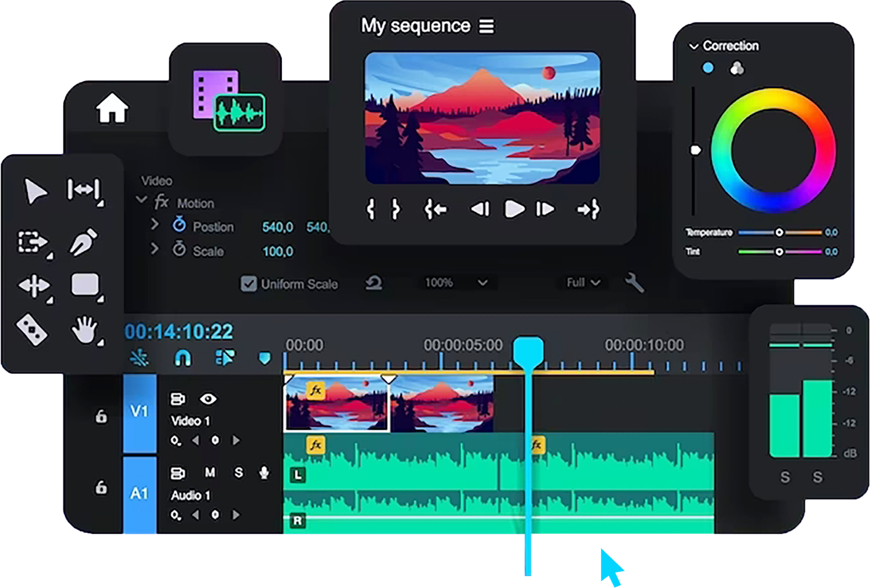Go to the Home screen icon
Image resolution: width=870 pixels, height=588 pixels.
(x=112, y=108)
